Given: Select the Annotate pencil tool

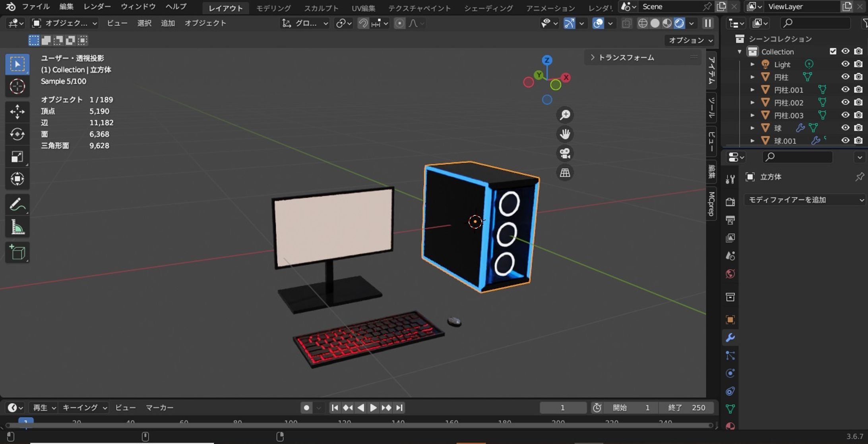Looking at the screenshot, I should (x=17, y=205).
